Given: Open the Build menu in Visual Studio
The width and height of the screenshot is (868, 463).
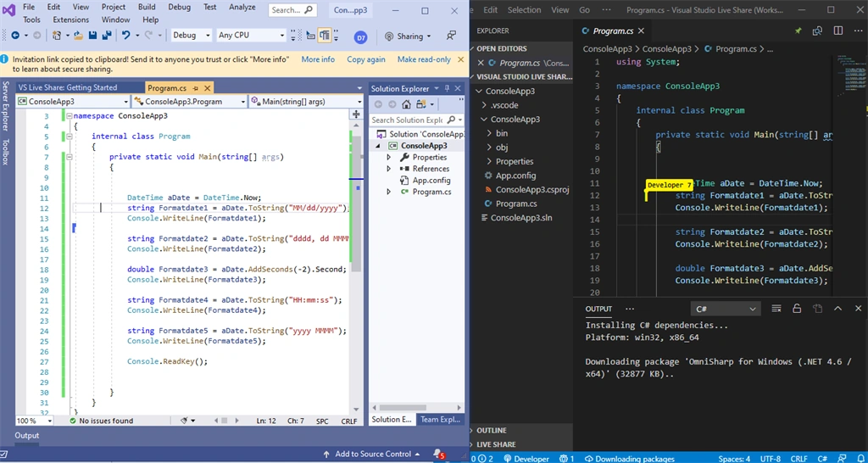Looking at the screenshot, I should [147, 7].
